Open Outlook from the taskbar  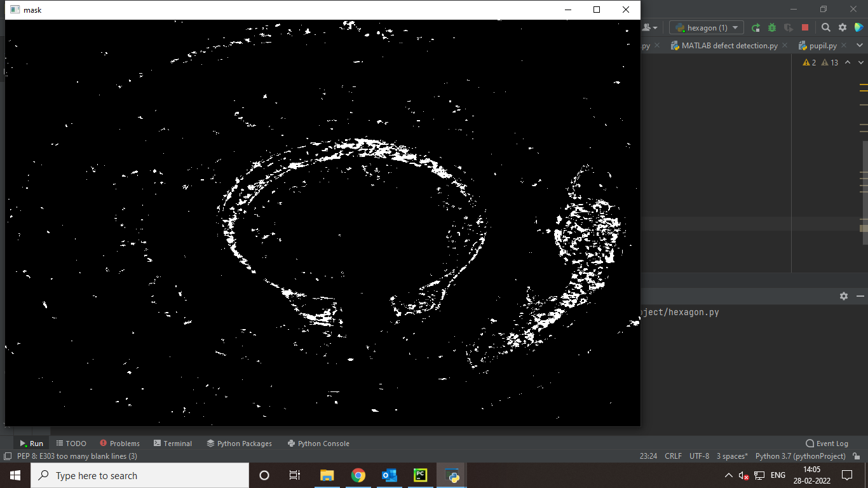389,475
